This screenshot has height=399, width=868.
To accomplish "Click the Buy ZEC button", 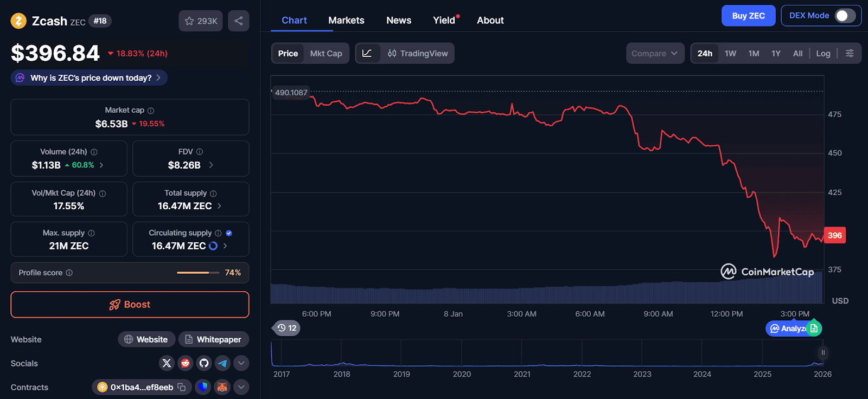I will (x=748, y=16).
